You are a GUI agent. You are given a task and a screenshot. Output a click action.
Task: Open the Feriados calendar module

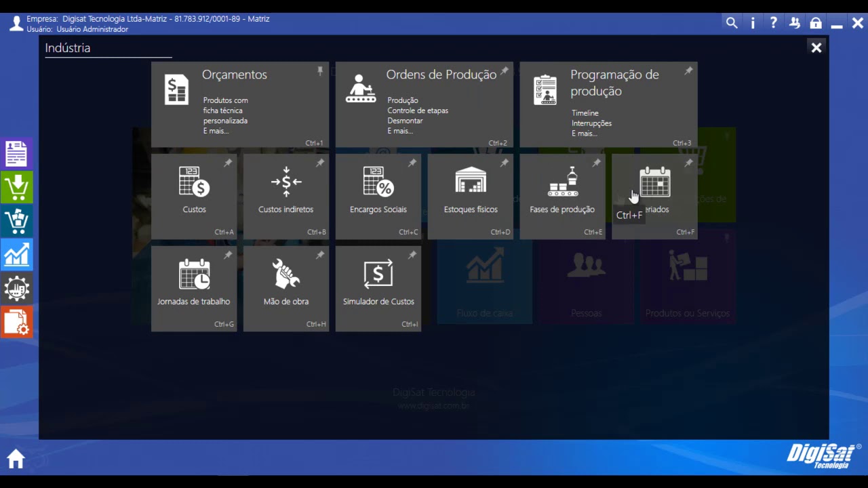pyautogui.click(x=654, y=197)
